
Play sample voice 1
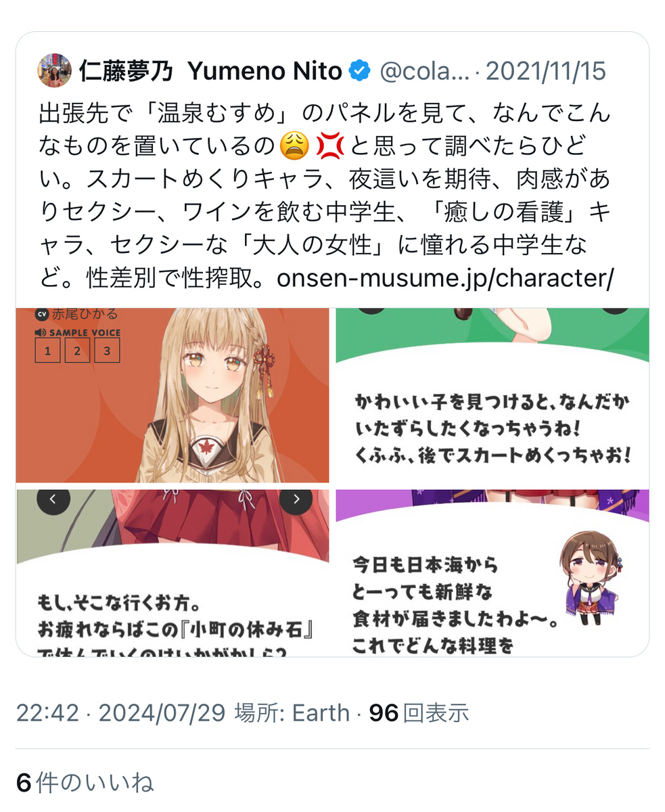click(x=47, y=351)
